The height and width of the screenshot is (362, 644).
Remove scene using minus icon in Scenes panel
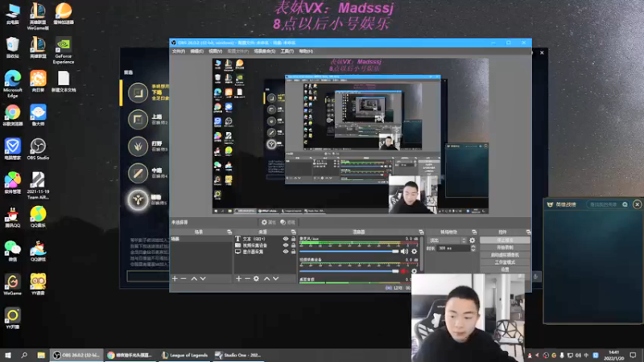184,278
